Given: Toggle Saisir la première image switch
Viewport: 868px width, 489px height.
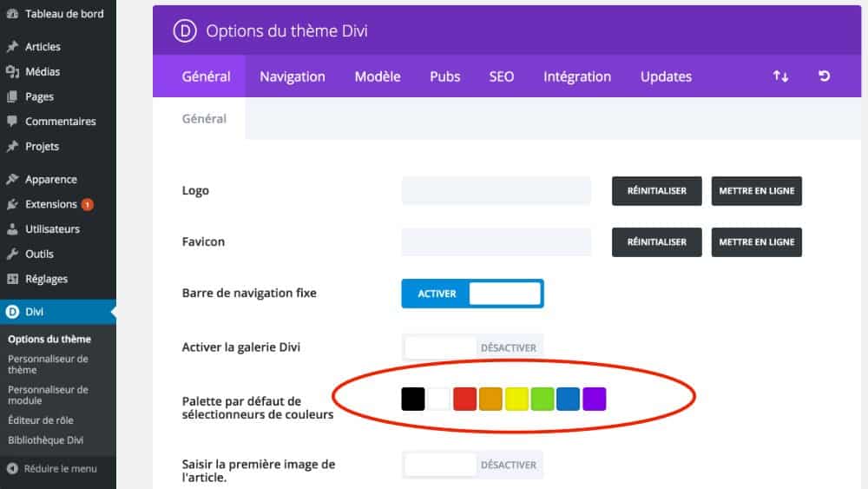Looking at the screenshot, I should [472, 465].
